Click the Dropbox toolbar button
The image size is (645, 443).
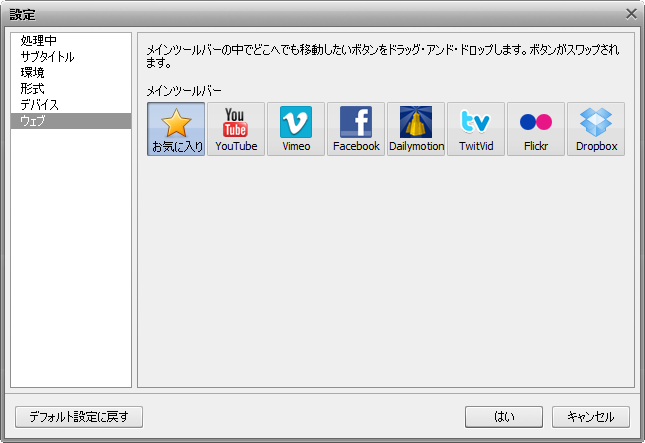596,129
